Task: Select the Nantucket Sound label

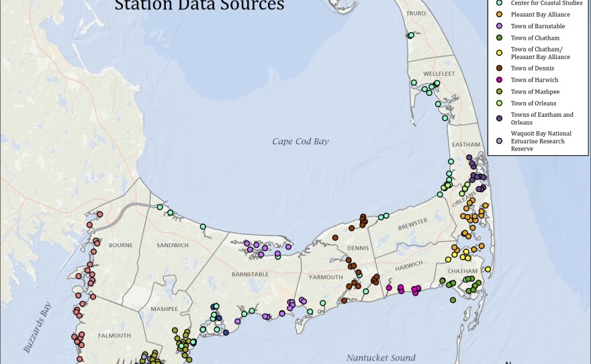Action: coord(381,358)
